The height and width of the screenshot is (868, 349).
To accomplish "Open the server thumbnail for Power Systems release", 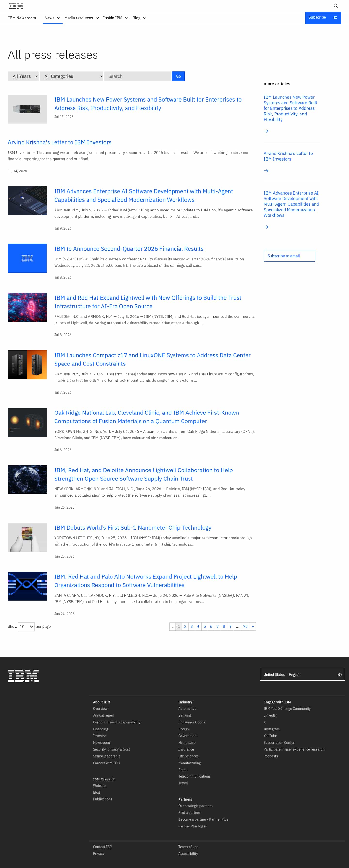I will (27, 109).
